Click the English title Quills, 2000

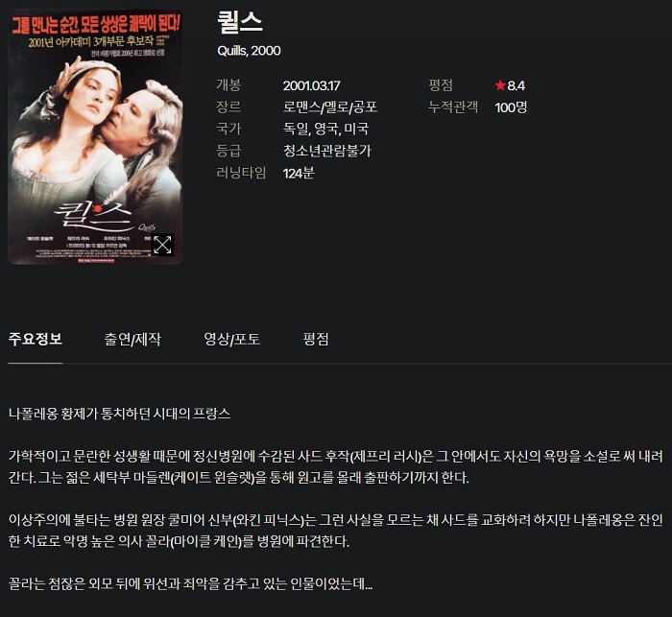249,51
